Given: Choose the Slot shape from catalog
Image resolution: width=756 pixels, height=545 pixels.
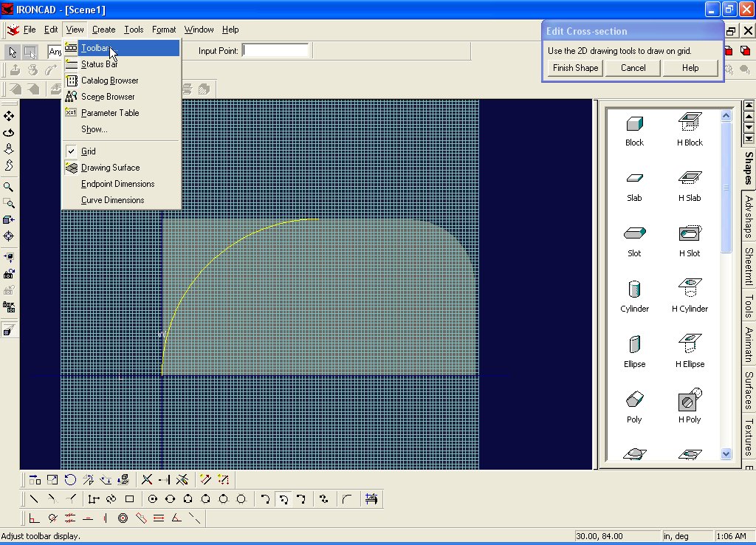Looking at the screenshot, I should click(x=634, y=241).
